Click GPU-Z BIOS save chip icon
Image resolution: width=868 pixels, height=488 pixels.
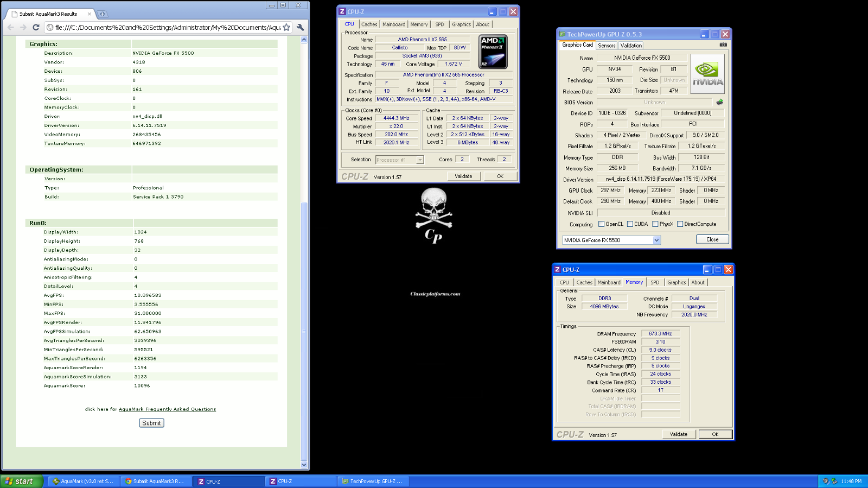pos(720,102)
